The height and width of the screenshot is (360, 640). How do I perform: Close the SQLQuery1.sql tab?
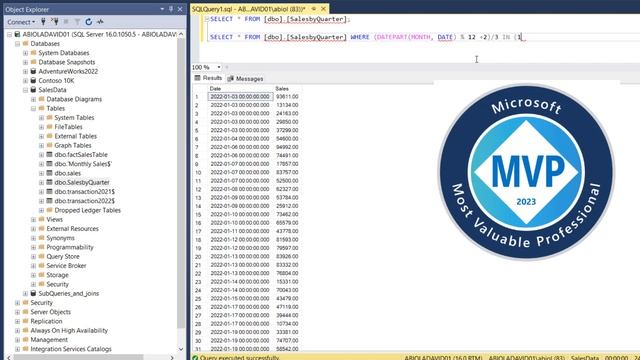(323, 9)
